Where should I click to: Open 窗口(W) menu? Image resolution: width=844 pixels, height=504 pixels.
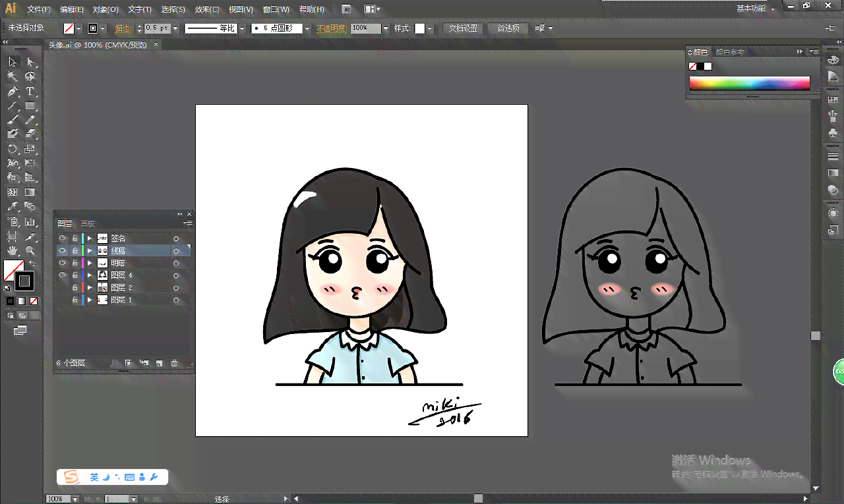pos(276,9)
